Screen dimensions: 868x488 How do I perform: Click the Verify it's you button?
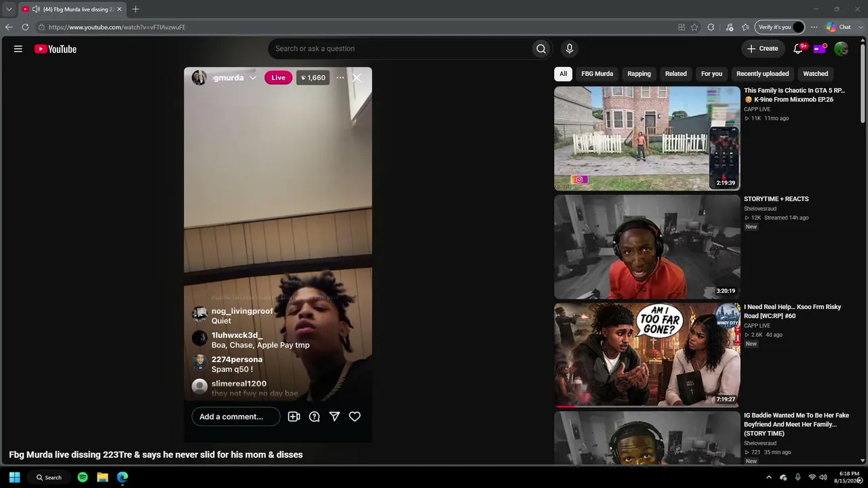[779, 27]
